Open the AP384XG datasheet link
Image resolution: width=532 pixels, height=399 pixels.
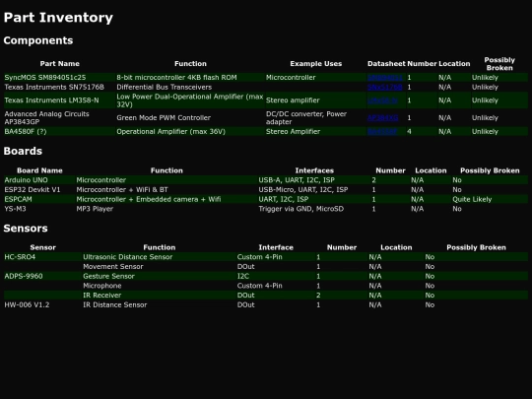click(x=382, y=118)
